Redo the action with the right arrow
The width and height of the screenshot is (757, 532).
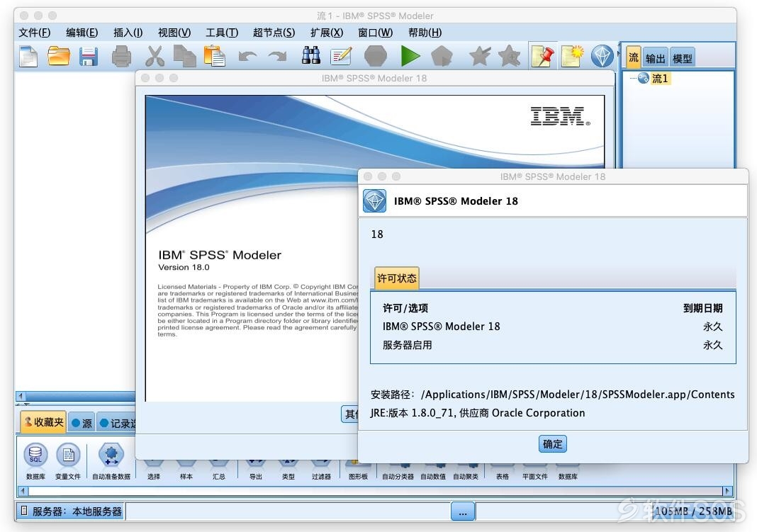coord(277,57)
